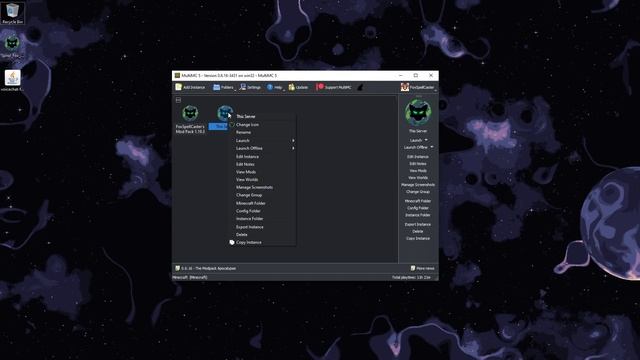The height and width of the screenshot is (360, 640).
Task: Click Copy Instance in side panel
Action: click(418, 238)
